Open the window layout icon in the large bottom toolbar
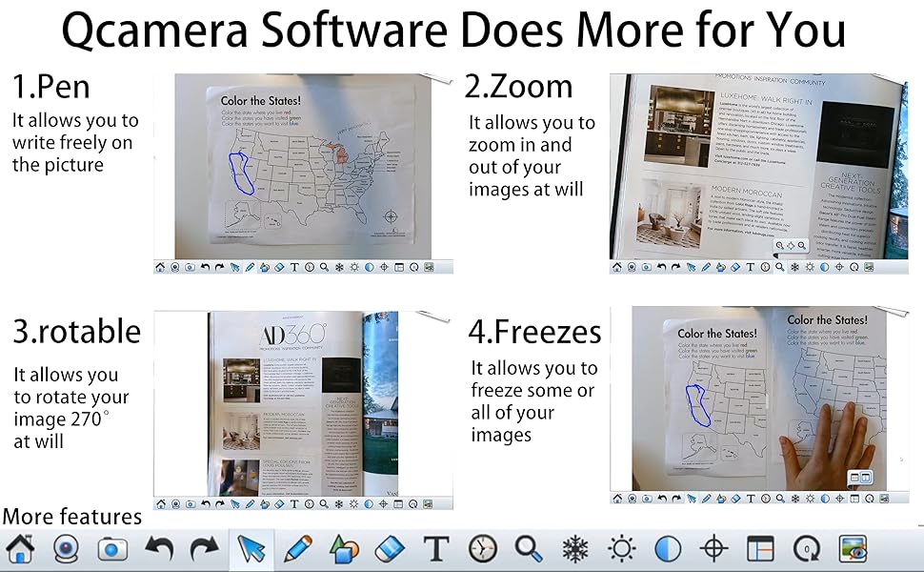 pyautogui.click(x=760, y=549)
